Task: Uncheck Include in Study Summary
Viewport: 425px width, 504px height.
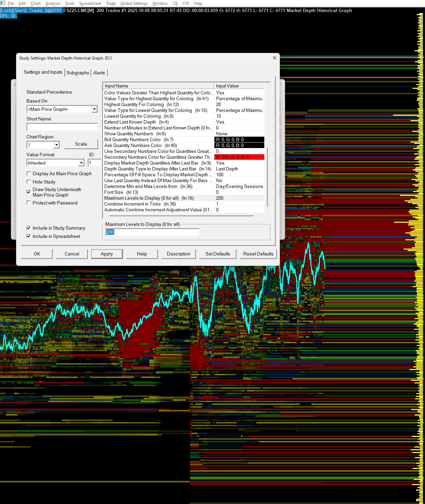Action: pos(29,228)
